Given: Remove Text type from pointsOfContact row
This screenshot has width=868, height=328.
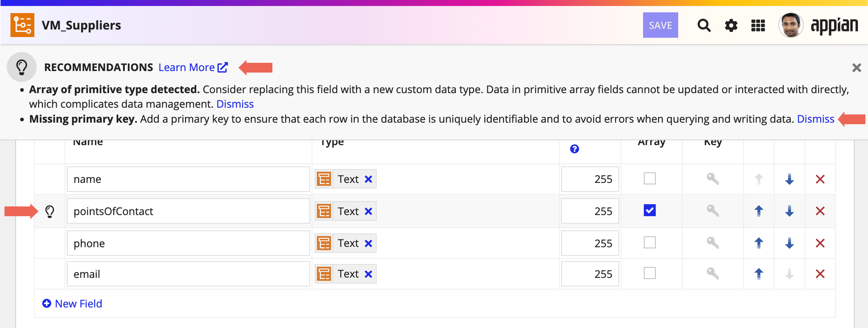Looking at the screenshot, I should coord(368,211).
